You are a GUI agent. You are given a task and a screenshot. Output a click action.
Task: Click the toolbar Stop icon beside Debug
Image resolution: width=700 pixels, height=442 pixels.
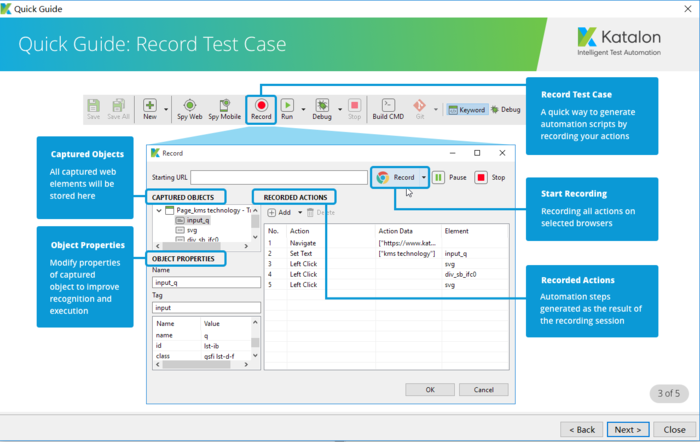click(354, 105)
